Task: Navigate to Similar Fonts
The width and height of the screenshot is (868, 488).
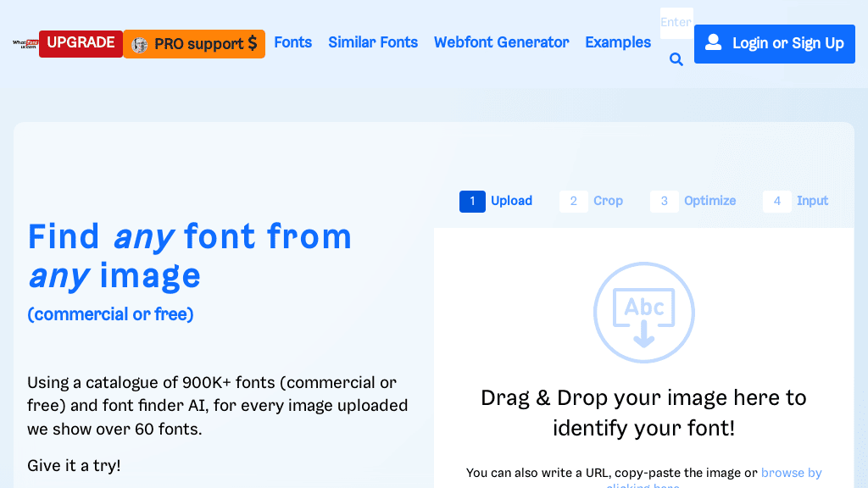Action: pos(373,42)
